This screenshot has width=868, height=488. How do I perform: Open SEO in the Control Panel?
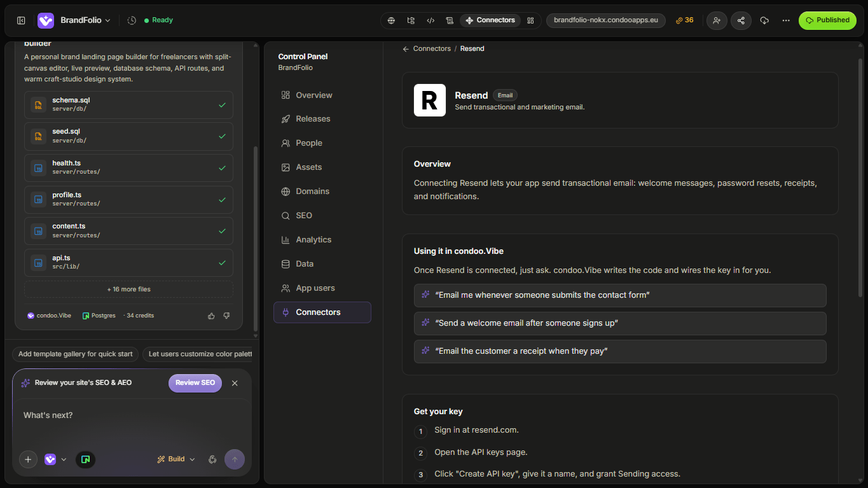pyautogui.click(x=322, y=216)
